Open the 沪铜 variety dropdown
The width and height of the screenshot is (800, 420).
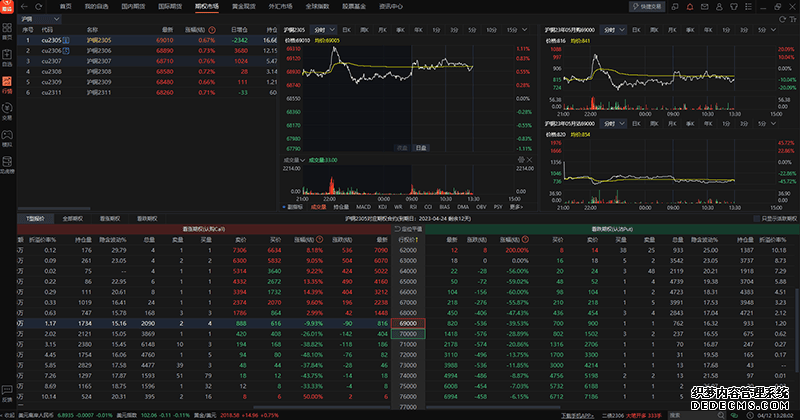coord(41,18)
